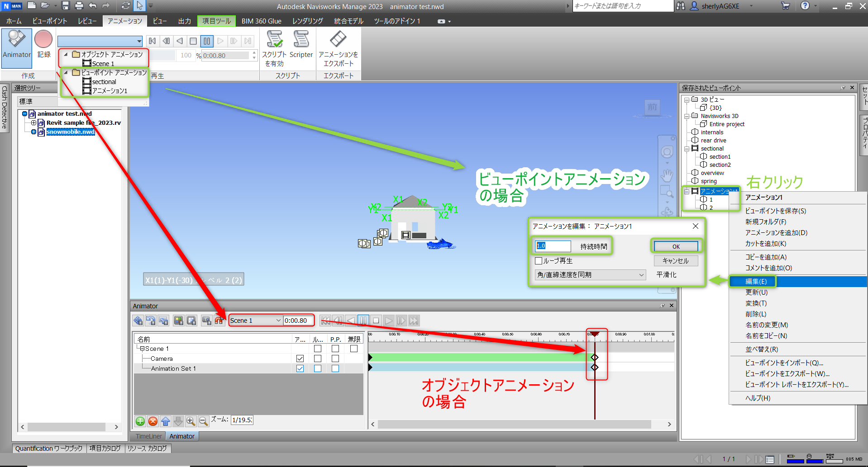Toggle the red magnet Snapping icon in Animator
Viewport: 868px width, 467px height.
[219, 321]
